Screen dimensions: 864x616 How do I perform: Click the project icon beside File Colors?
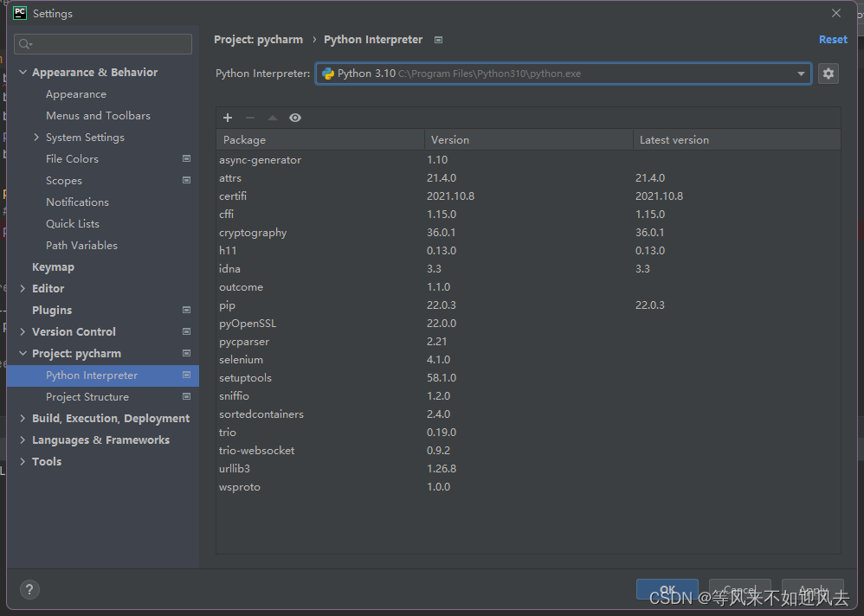[x=186, y=158]
